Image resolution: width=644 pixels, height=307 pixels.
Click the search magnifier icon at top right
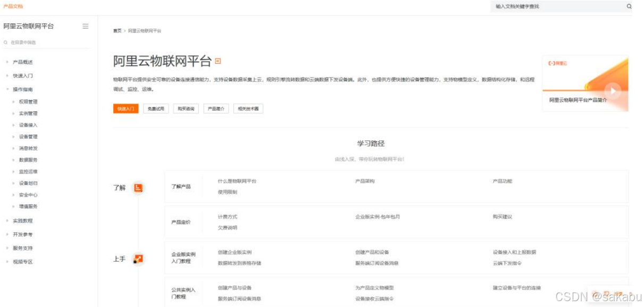click(x=629, y=6)
